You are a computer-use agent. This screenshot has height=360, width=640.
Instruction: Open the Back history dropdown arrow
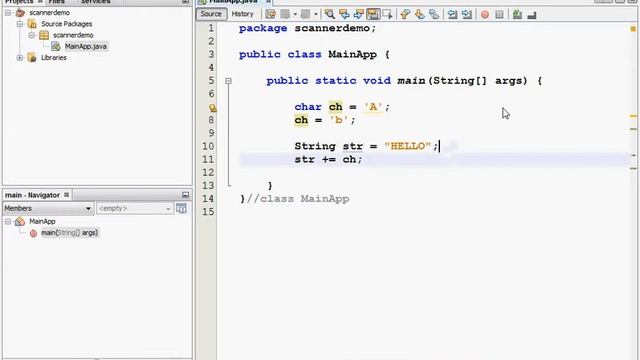pyautogui.click(x=295, y=14)
